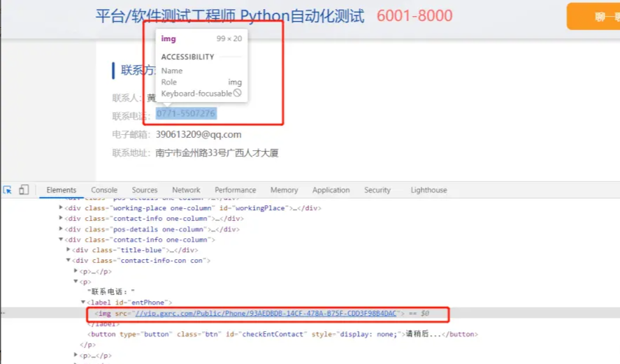Collapse the contact-info-con div node

[x=68, y=261]
